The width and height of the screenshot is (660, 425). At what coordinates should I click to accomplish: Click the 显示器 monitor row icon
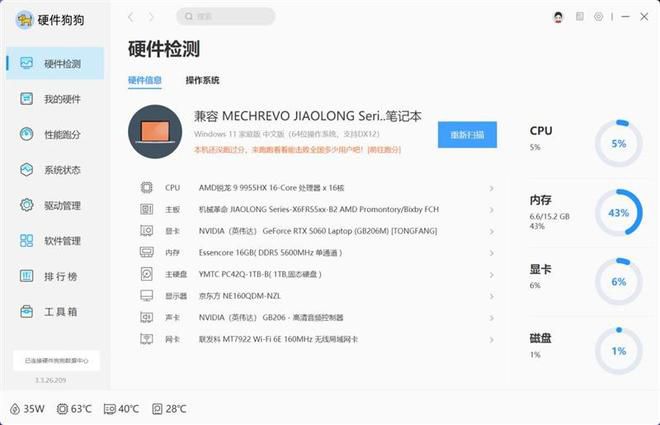pyautogui.click(x=146, y=295)
